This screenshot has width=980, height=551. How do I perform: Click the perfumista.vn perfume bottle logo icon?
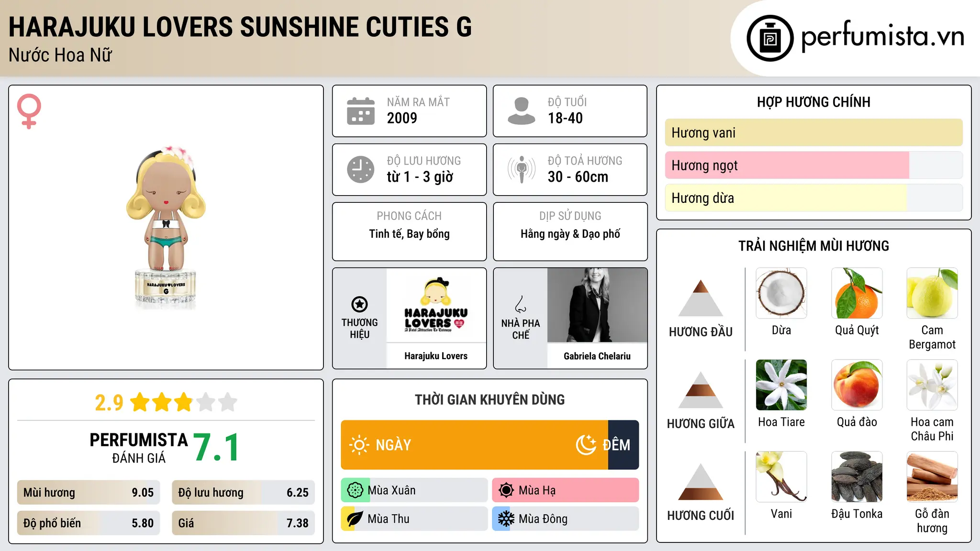[x=770, y=38]
